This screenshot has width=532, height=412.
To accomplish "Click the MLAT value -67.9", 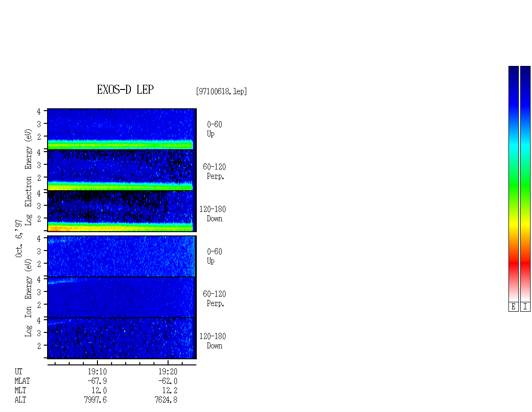I will pyautogui.click(x=97, y=381).
